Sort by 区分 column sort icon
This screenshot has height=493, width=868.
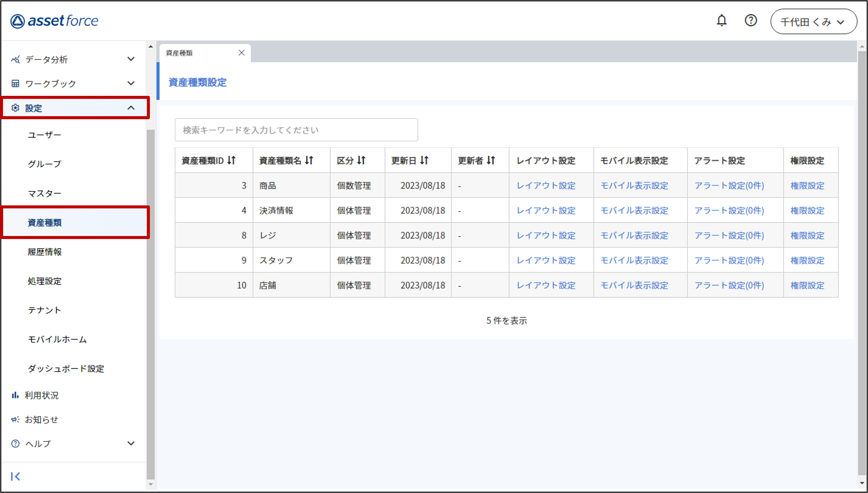tap(361, 160)
